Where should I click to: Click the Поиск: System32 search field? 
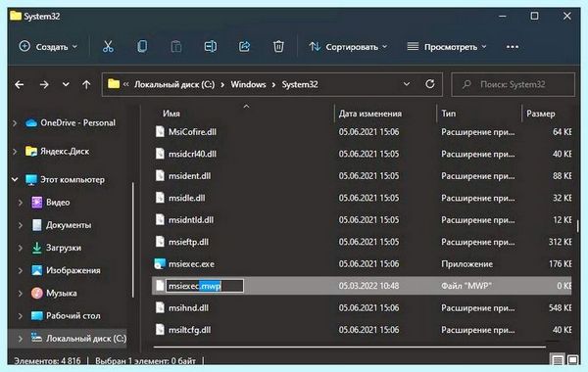click(x=513, y=84)
